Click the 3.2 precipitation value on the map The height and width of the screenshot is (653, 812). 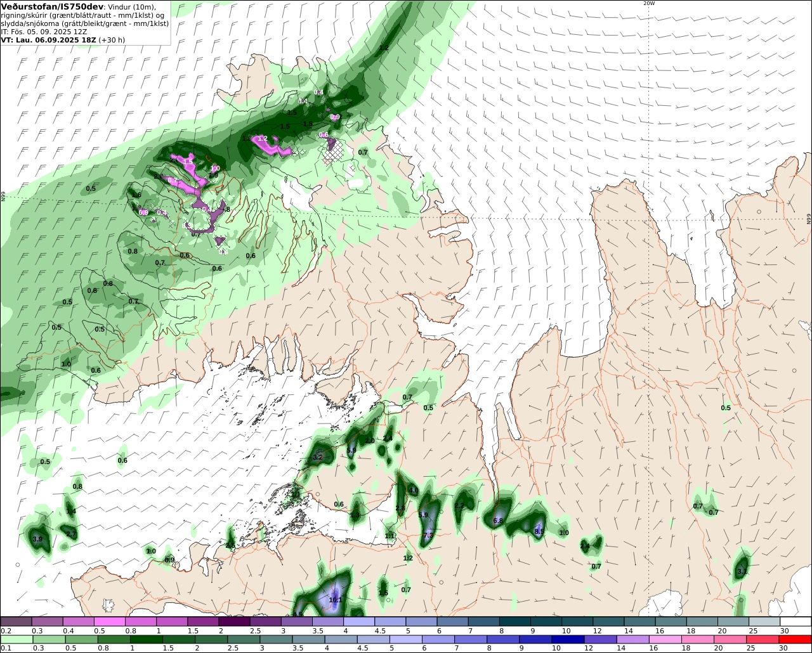[x=318, y=457]
